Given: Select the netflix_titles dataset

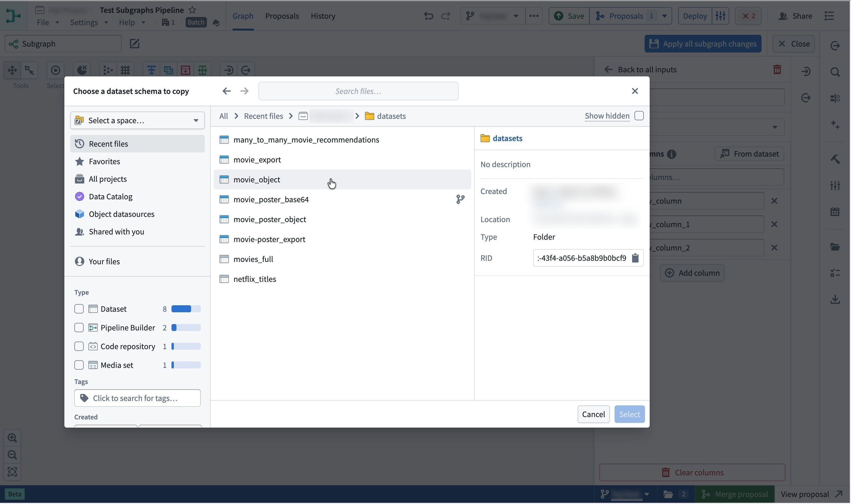Looking at the screenshot, I should [x=342, y=279].
